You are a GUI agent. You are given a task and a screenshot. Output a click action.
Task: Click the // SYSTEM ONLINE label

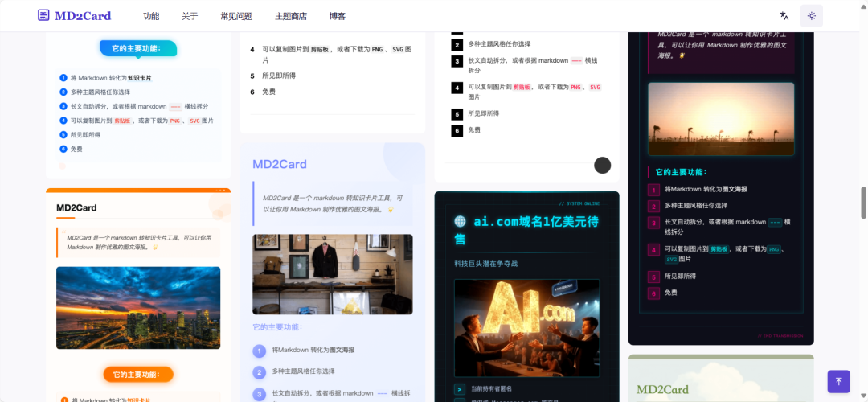(579, 203)
